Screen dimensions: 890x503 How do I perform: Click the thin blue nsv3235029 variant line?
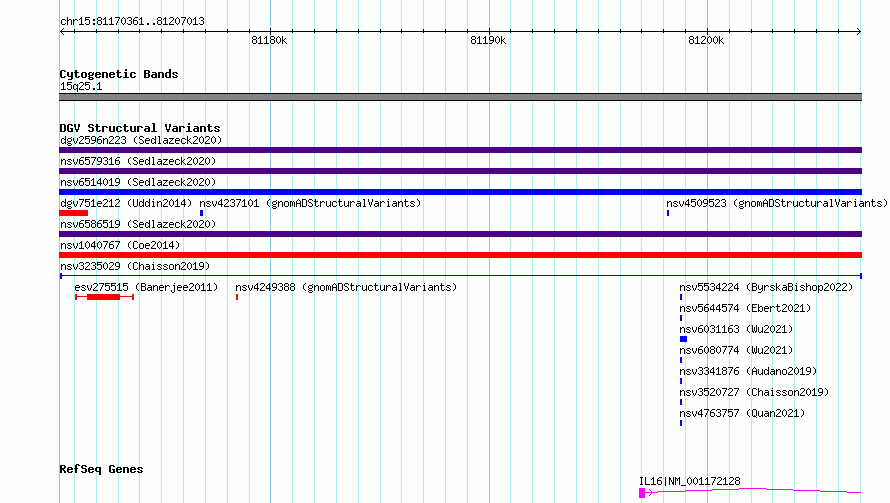[x=460, y=276]
